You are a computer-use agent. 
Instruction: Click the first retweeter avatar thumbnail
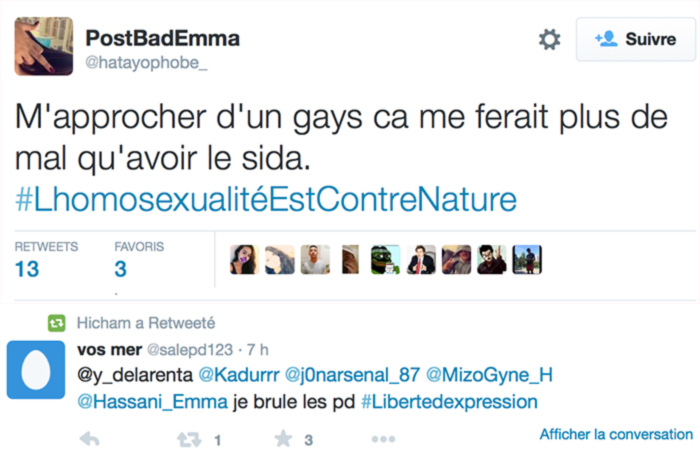(243, 259)
